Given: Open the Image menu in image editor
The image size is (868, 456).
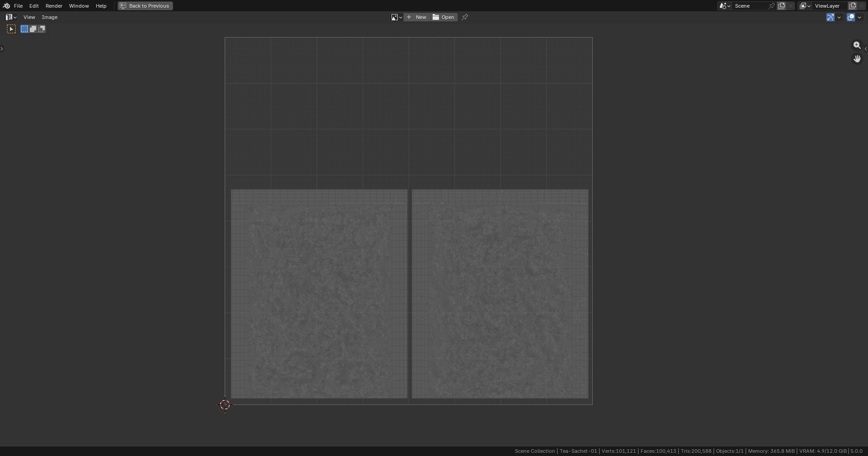Looking at the screenshot, I should [50, 17].
